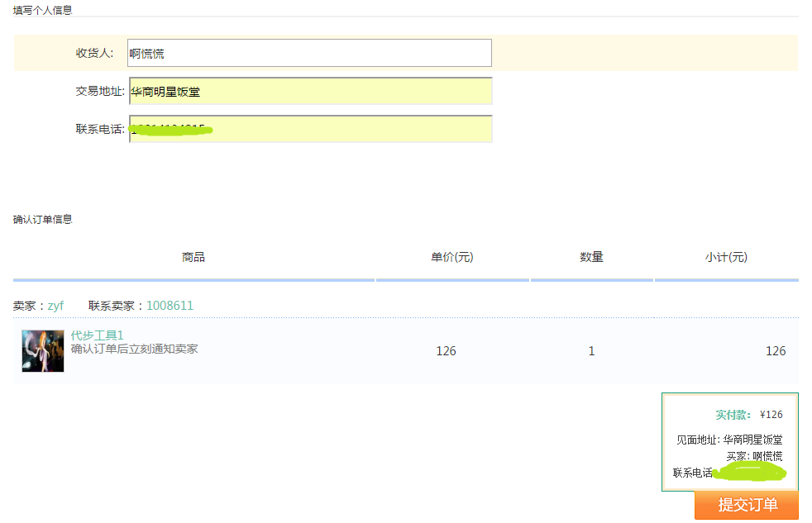Click seller contact number 1008611
Viewport: 812px width, 523px height.
pyautogui.click(x=170, y=306)
